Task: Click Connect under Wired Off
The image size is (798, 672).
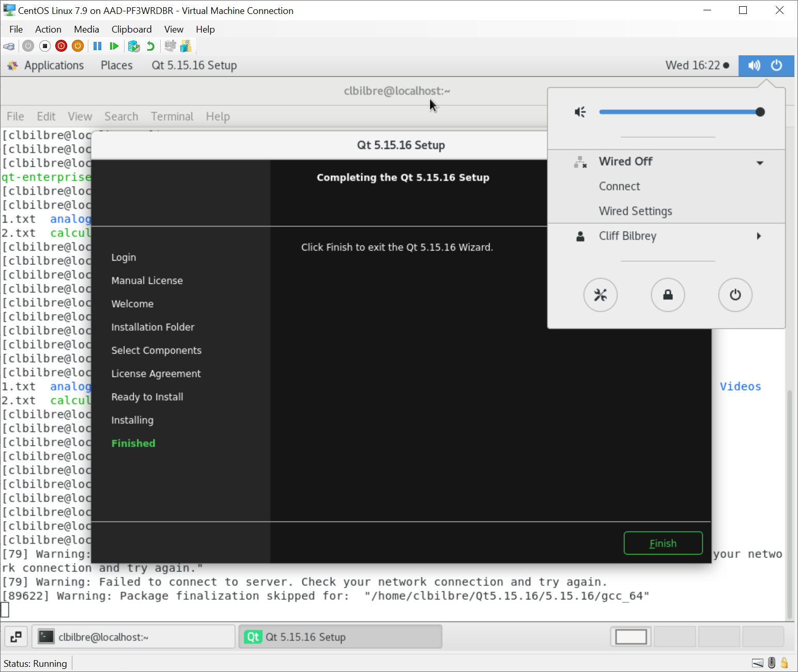Action: [619, 186]
